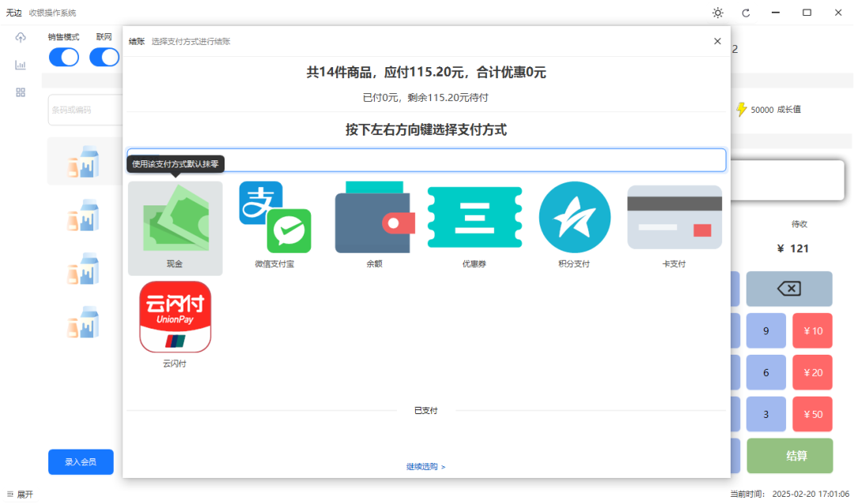Image resolution: width=854 pixels, height=504 pixels.
Task: Click the 展开 expand control
Action: [20, 495]
